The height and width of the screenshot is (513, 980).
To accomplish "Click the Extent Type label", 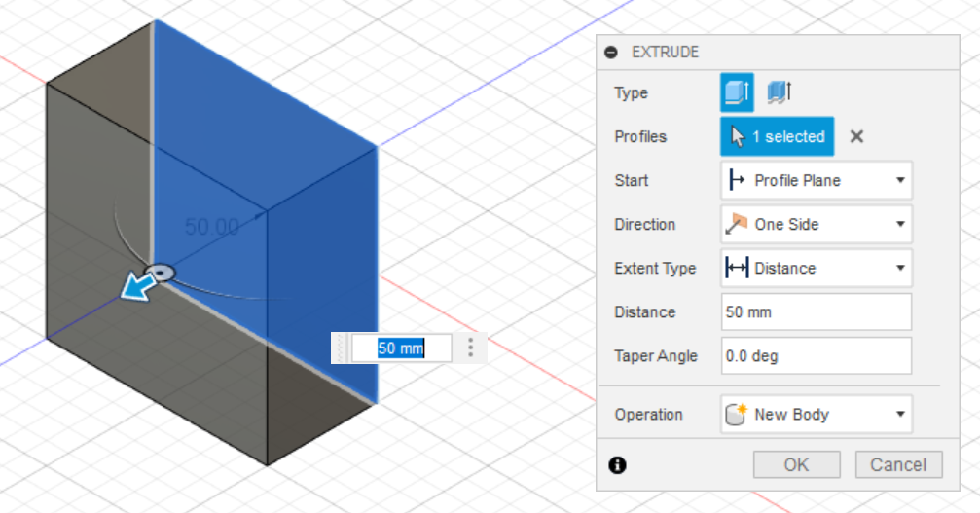I will tap(655, 269).
